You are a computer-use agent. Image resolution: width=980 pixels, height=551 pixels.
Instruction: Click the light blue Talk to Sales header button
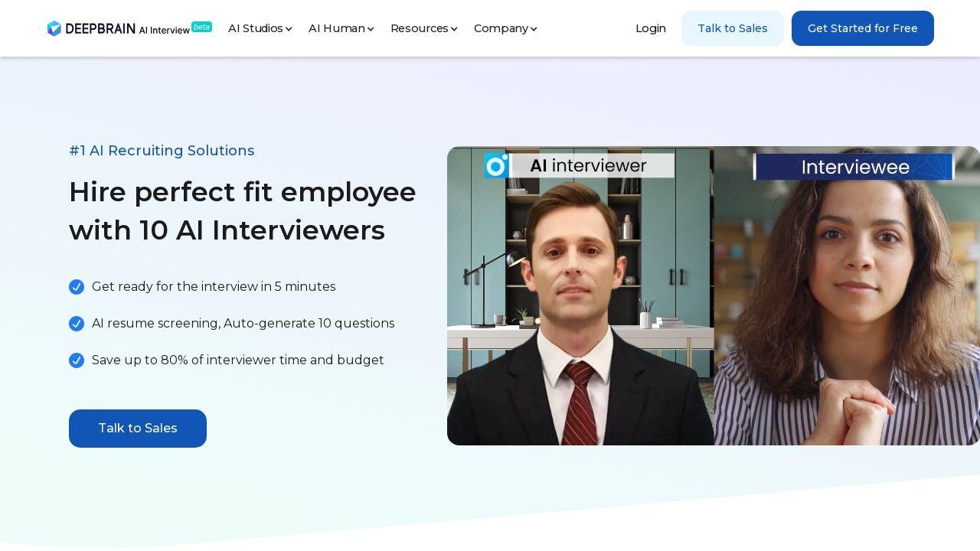click(733, 28)
